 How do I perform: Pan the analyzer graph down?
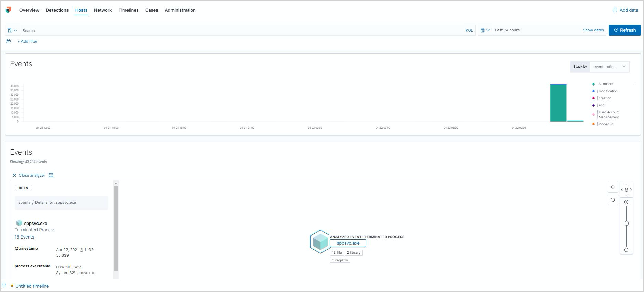click(x=626, y=195)
